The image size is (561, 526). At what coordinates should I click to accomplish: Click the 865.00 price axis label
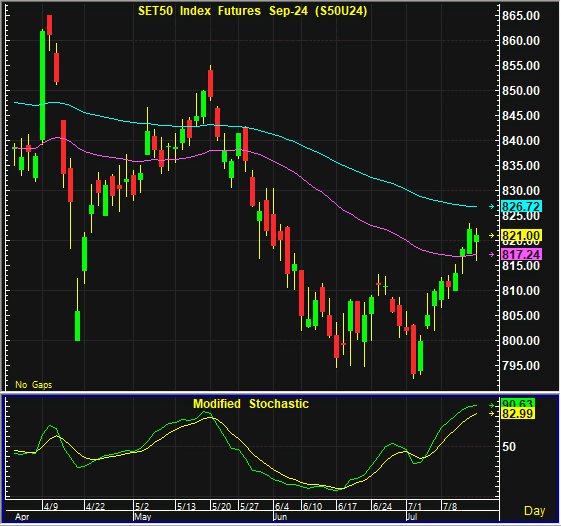(x=521, y=16)
